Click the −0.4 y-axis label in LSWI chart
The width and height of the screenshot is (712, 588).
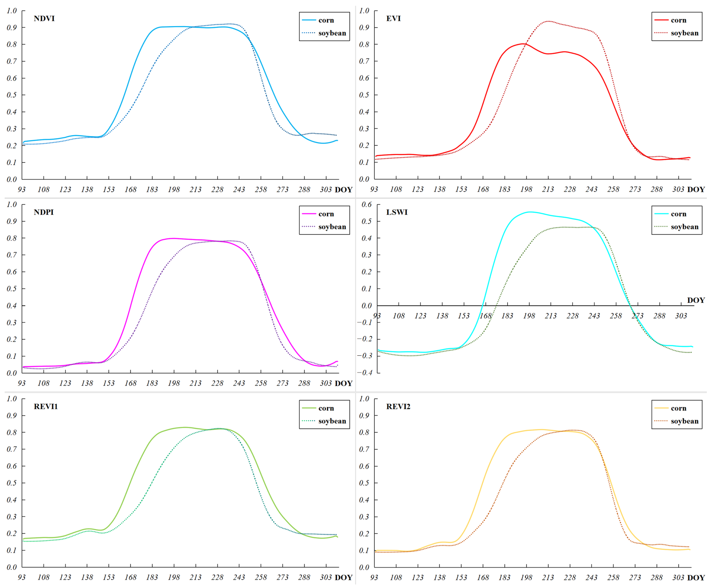[364, 373]
